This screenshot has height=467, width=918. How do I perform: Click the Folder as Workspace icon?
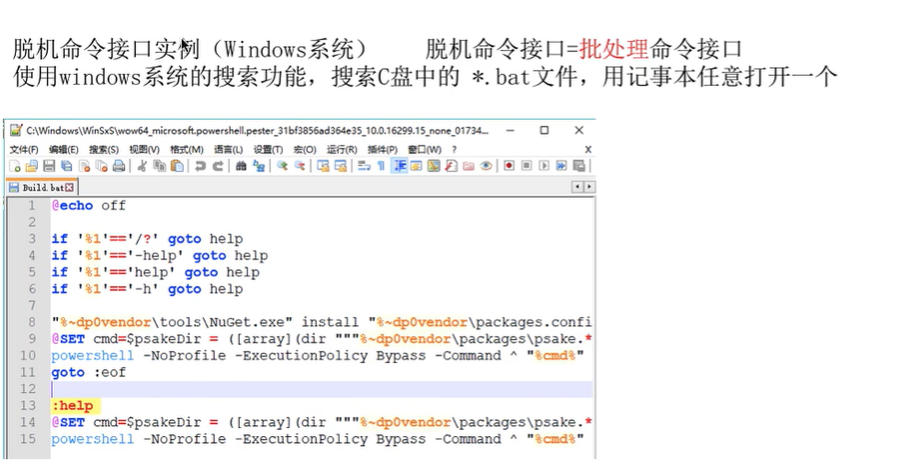point(468,166)
